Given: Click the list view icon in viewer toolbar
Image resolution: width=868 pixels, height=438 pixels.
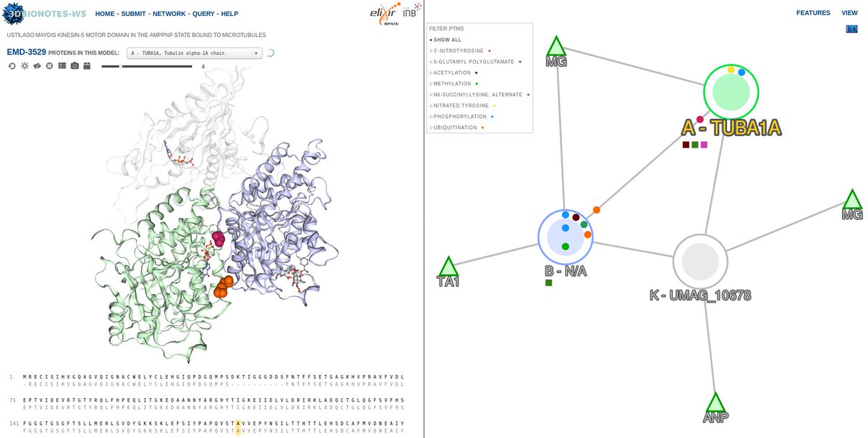Looking at the screenshot, I should pos(61,66).
